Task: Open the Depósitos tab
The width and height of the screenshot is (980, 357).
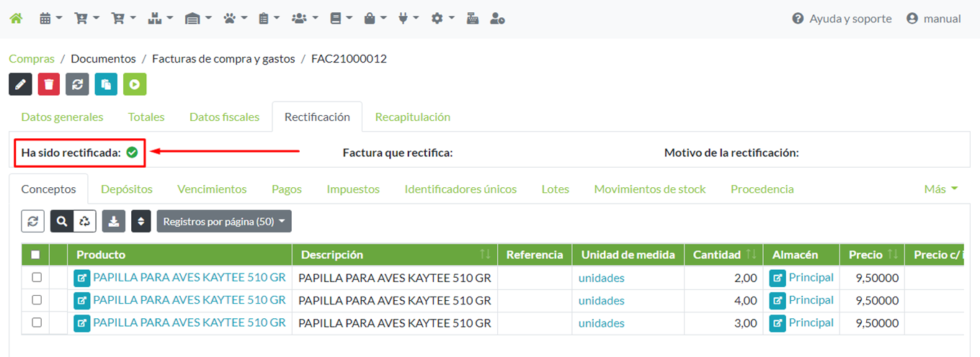Action: pos(127,189)
